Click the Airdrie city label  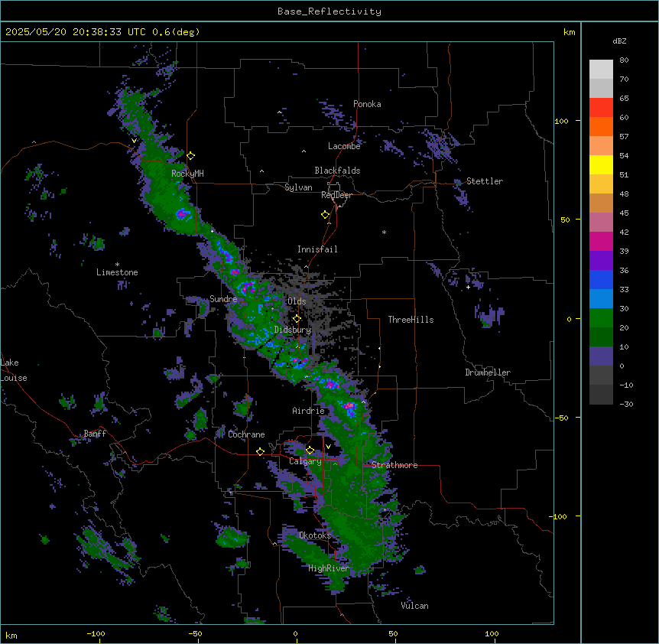[308, 411]
